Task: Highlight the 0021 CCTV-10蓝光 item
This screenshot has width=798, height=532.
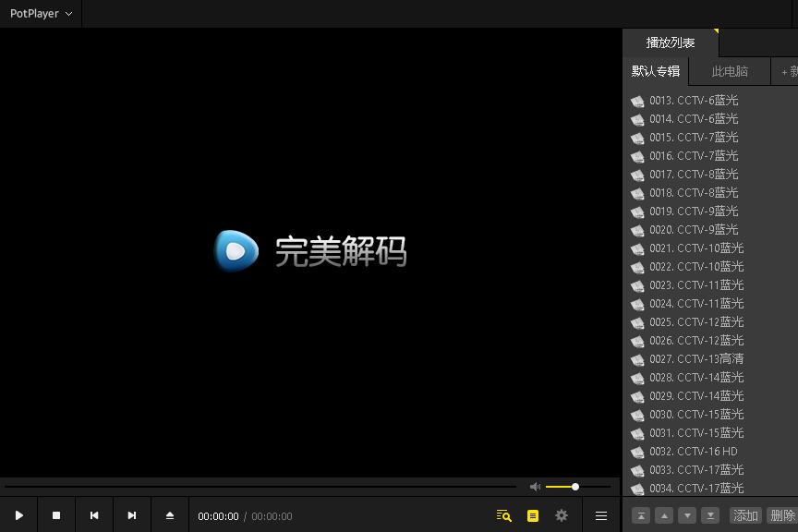Action: pos(697,248)
